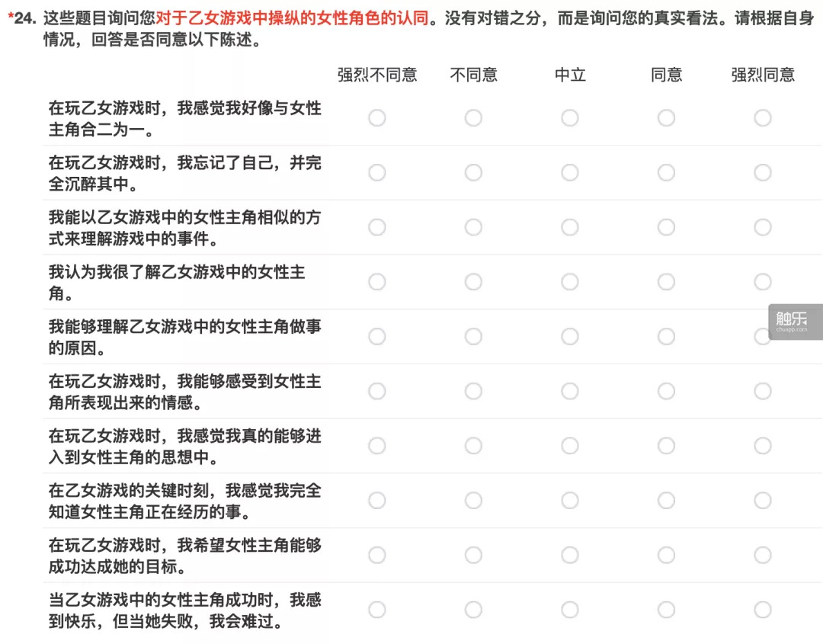The height and width of the screenshot is (644, 823).
Task: Click the 强烈同意 column header
Action: click(763, 75)
